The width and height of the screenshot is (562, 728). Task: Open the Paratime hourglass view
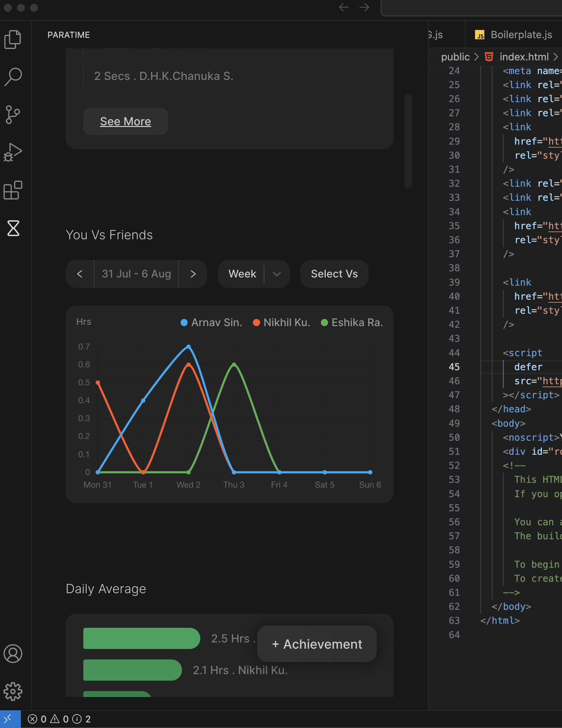point(13,228)
